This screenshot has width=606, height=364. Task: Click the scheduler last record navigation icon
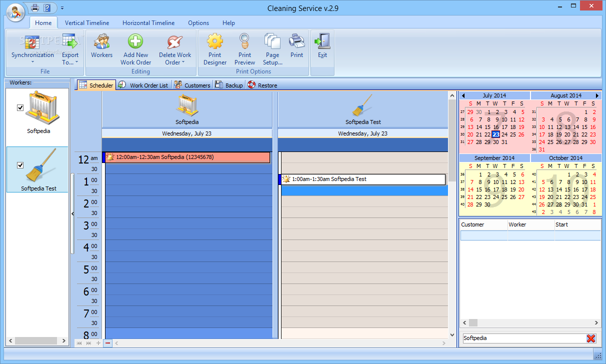tap(89, 343)
